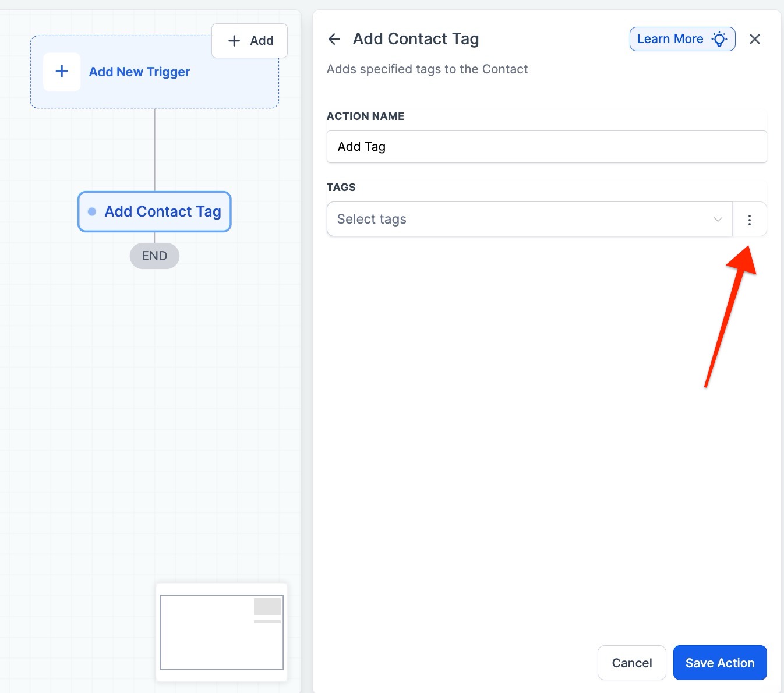
Task: Open the Select tags dropdown
Action: click(524, 220)
